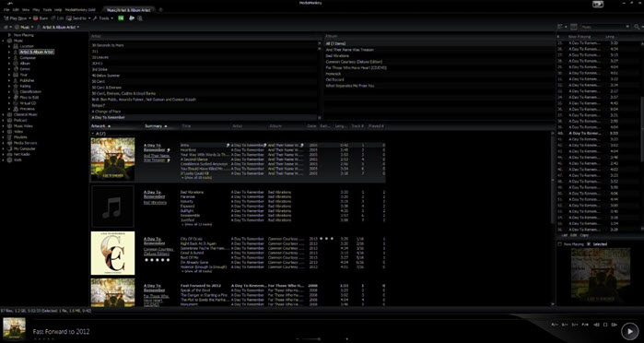The image size is (644, 343).
Task: Select 'Old Record' in the Album filter list
Action: [334, 80]
